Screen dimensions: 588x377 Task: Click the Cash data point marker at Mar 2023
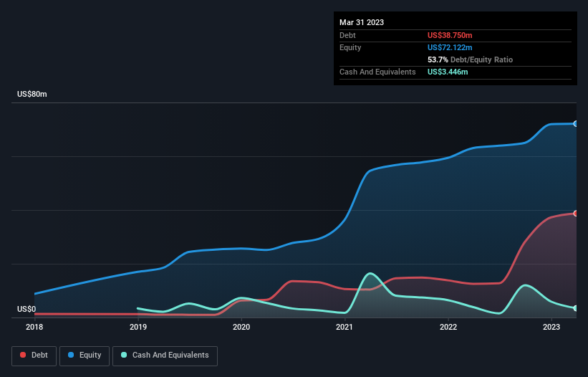pyautogui.click(x=576, y=308)
